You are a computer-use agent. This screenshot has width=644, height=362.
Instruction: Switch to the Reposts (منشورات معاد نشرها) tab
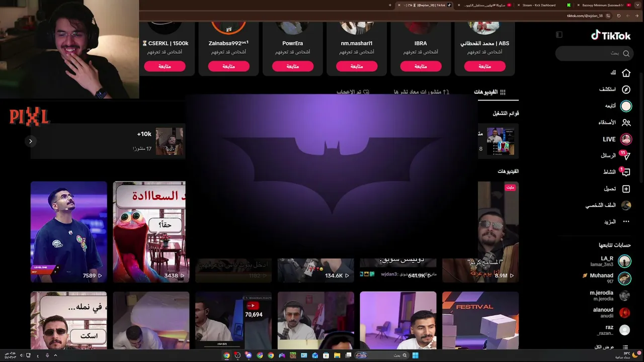point(422,92)
